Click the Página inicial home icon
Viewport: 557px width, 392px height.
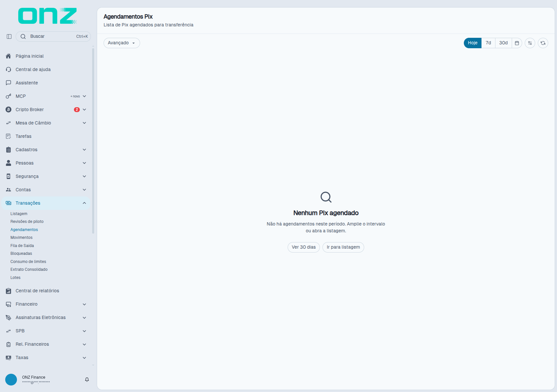(x=8, y=56)
